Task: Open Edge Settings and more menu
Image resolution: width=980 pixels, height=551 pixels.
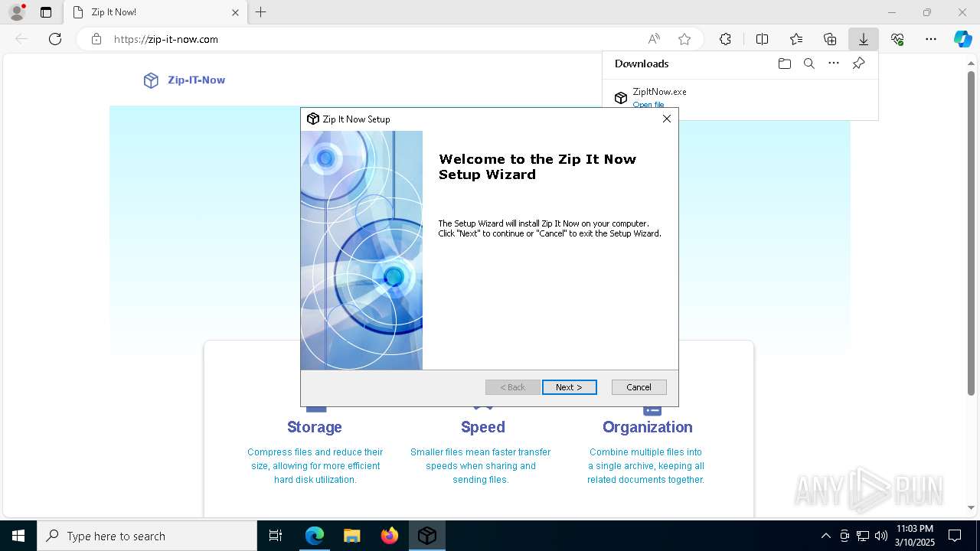Action: click(x=930, y=39)
